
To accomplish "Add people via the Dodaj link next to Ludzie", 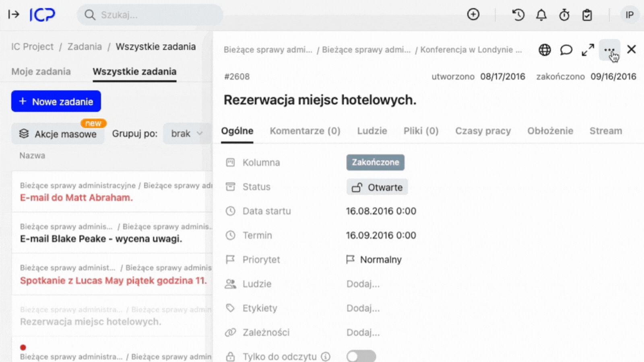I will click(363, 284).
